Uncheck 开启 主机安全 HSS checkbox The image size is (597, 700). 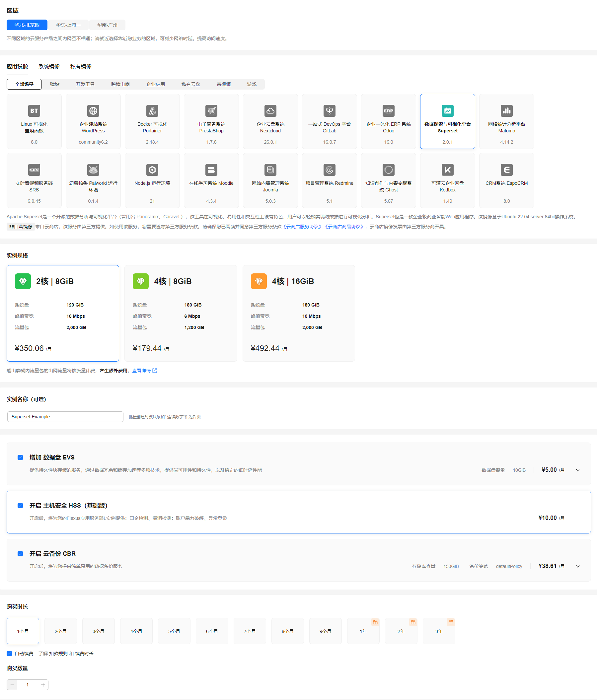tap(20, 506)
